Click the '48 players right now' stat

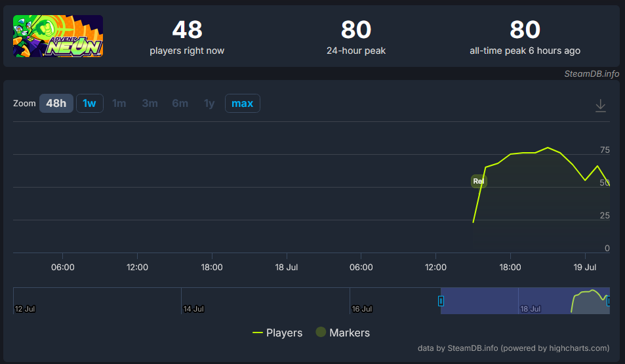pos(187,37)
